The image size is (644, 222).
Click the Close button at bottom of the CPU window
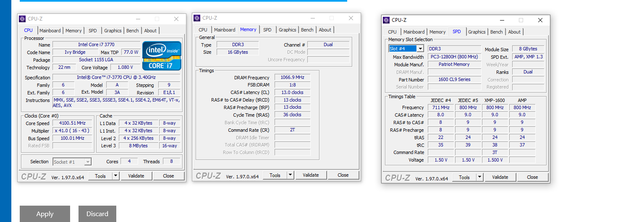tap(168, 176)
